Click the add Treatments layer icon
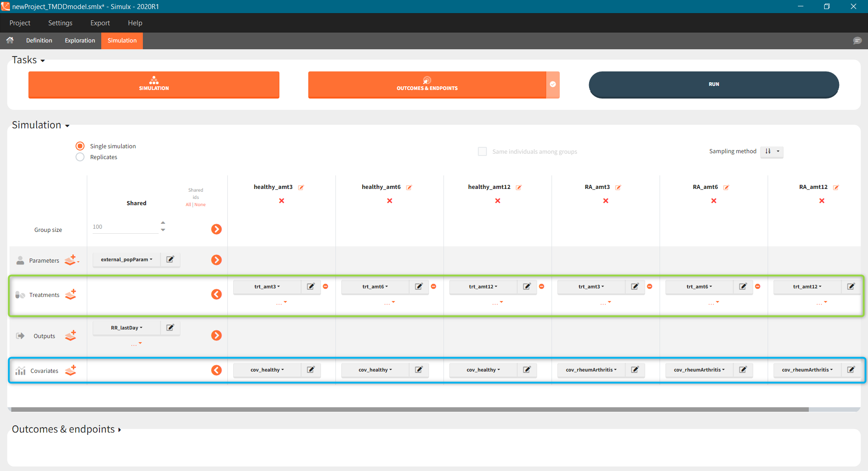This screenshot has height=471, width=868. (x=71, y=295)
